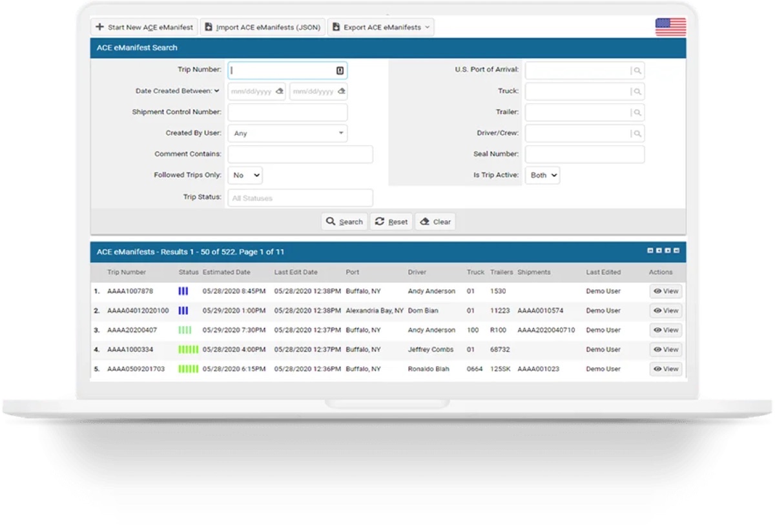Click Import ACE eManifests (JSON)
The width and height of the screenshot is (775, 532).
262,27
